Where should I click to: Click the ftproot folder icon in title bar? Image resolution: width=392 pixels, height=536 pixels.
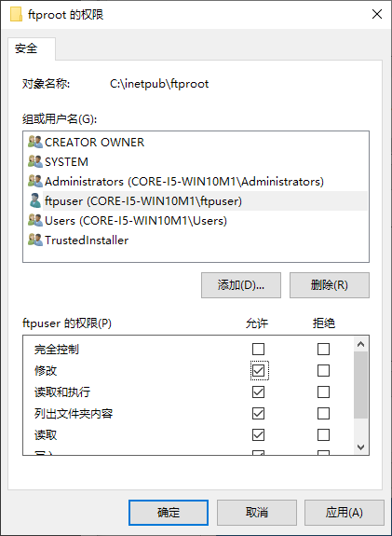(x=16, y=14)
